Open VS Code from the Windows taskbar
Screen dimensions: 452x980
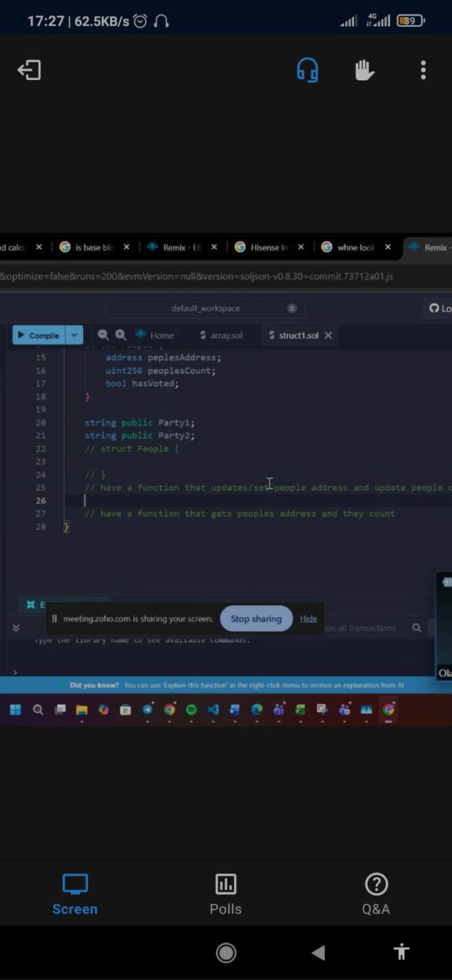(213, 710)
